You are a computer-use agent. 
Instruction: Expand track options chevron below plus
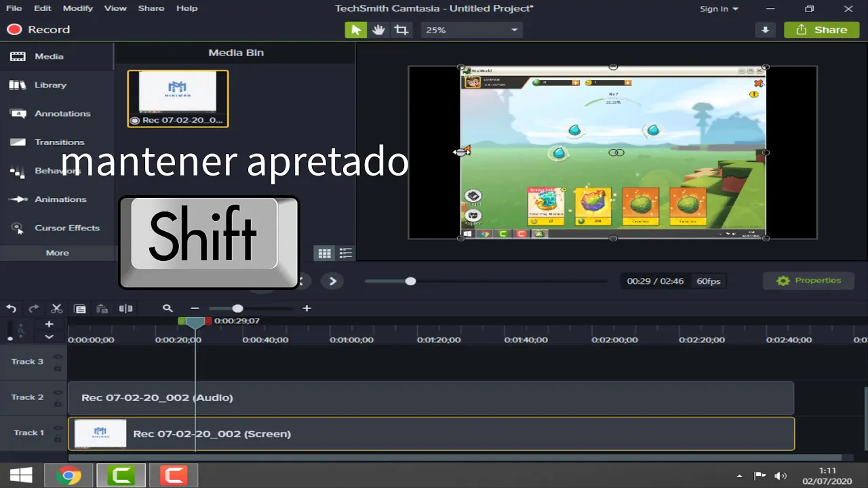pyautogui.click(x=49, y=336)
